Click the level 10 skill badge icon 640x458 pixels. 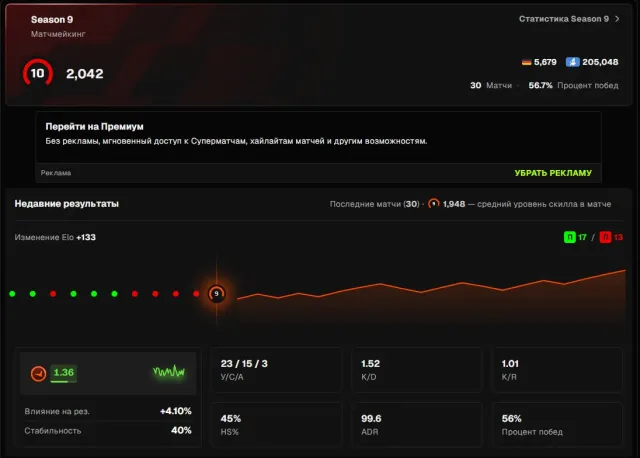point(38,73)
